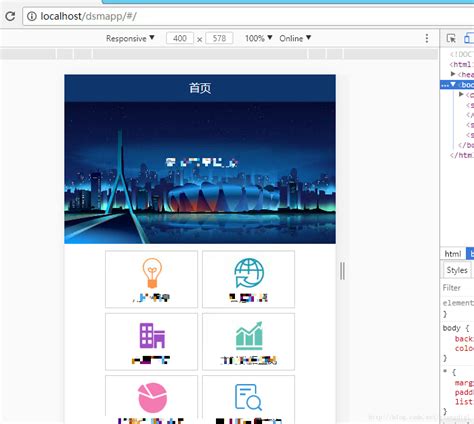Viewport: 474px width, 424px height.
Task: Click the city skyline banner image
Action: pos(200,173)
